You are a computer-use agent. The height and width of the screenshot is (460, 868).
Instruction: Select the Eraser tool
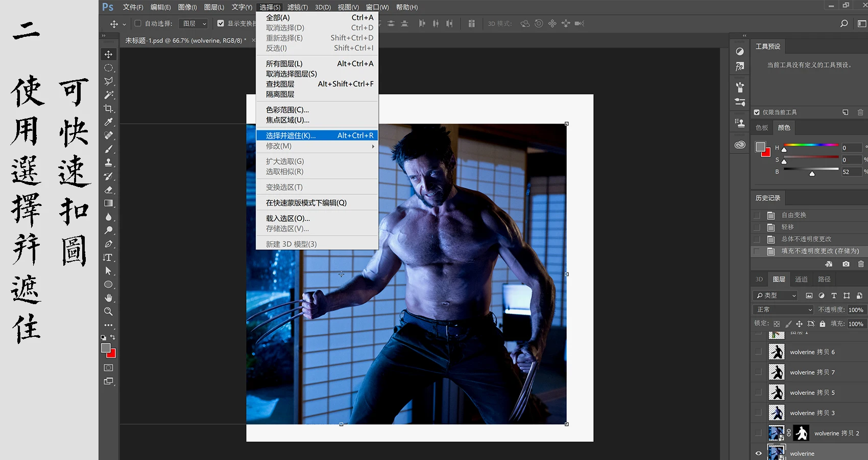click(108, 190)
